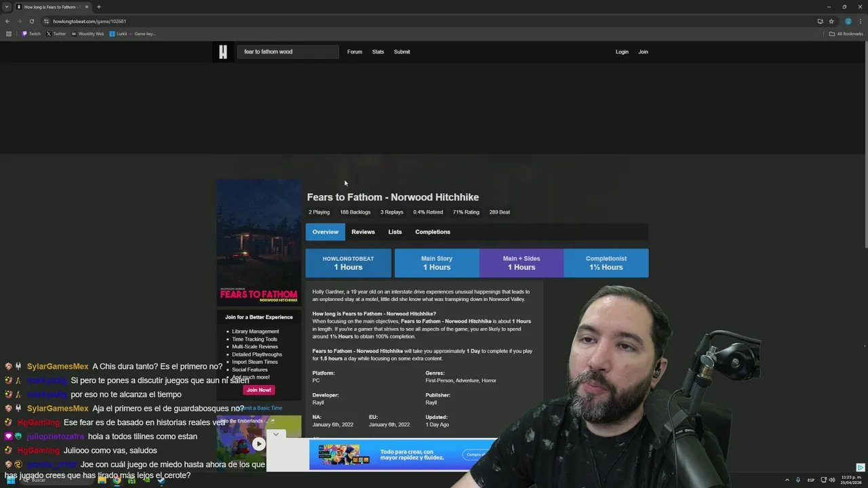Click the 71% Rating stat
Screen dimensions: 868x488
466,212
